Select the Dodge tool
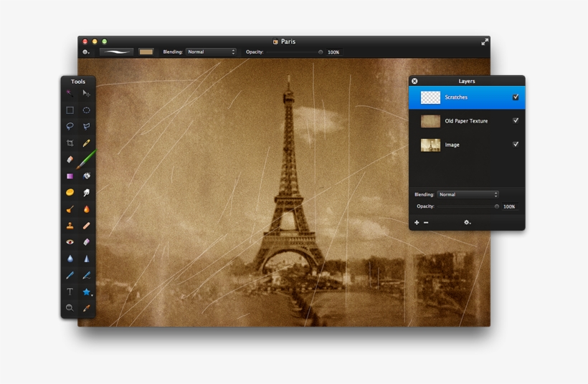This screenshot has height=384, width=588. click(70, 209)
